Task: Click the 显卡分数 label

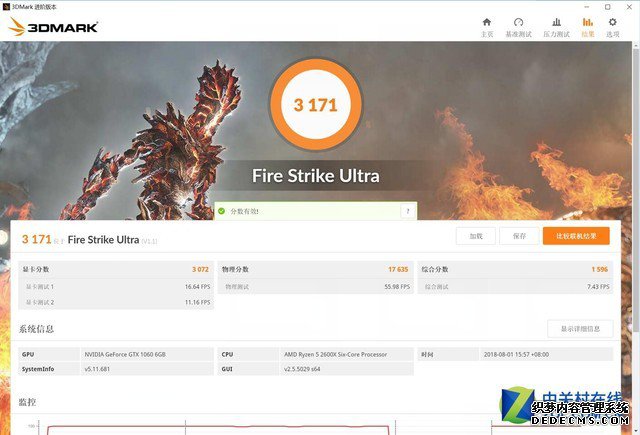Action: point(36,269)
